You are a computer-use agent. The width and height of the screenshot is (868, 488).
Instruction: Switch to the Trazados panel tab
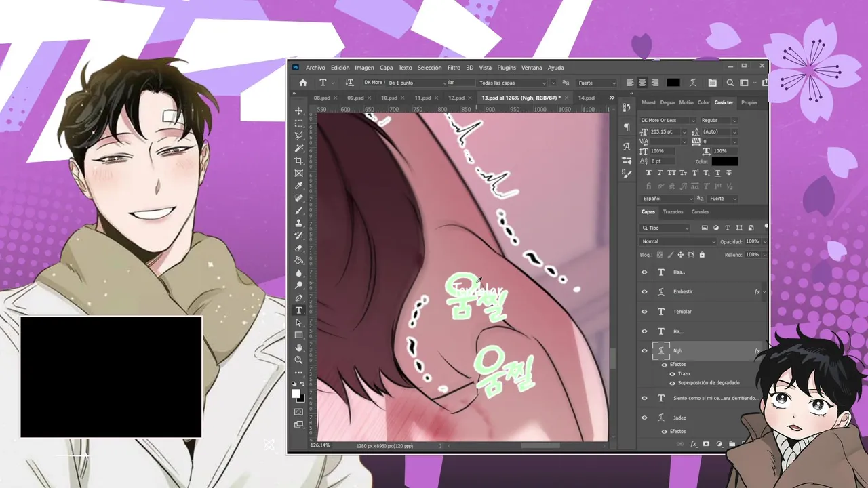point(673,212)
